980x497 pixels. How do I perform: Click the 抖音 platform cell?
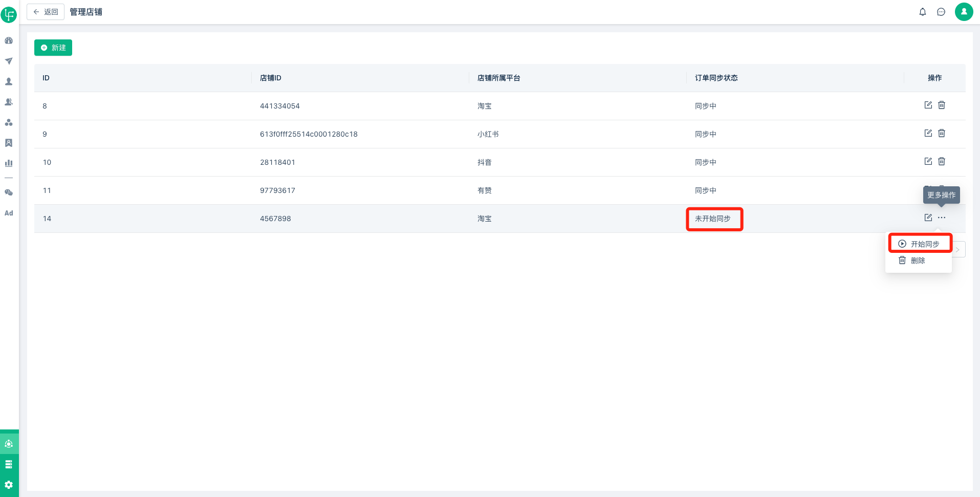pyautogui.click(x=485, y=162)
